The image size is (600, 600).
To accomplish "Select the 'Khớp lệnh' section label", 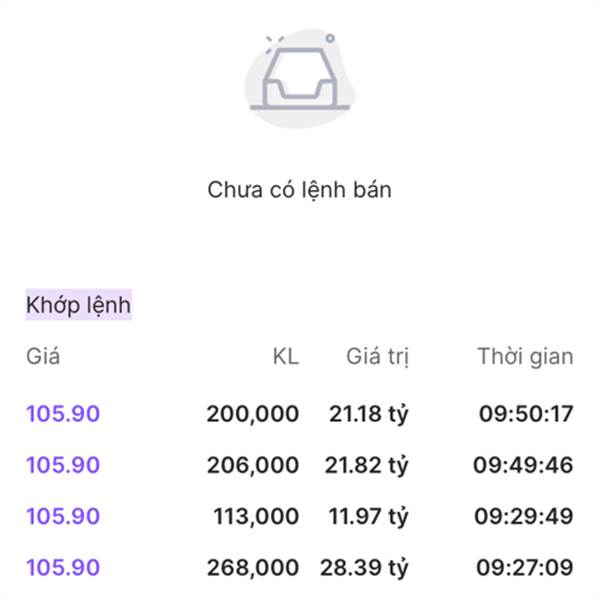I will point(78,304).
